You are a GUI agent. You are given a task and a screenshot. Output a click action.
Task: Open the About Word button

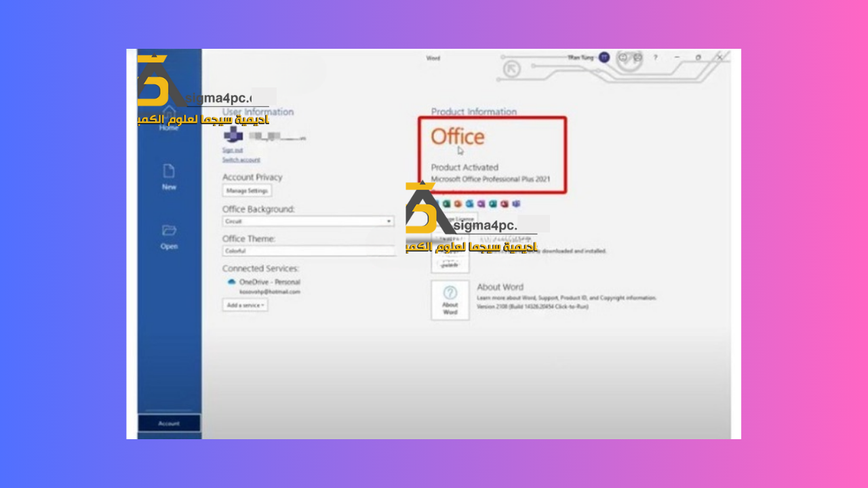point(450,300)
